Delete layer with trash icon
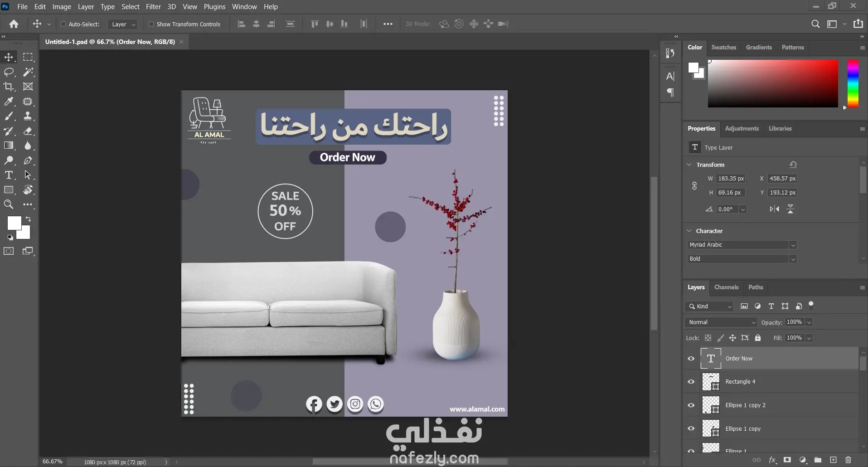Screen dimensions: 868x467 coord(849,460)
